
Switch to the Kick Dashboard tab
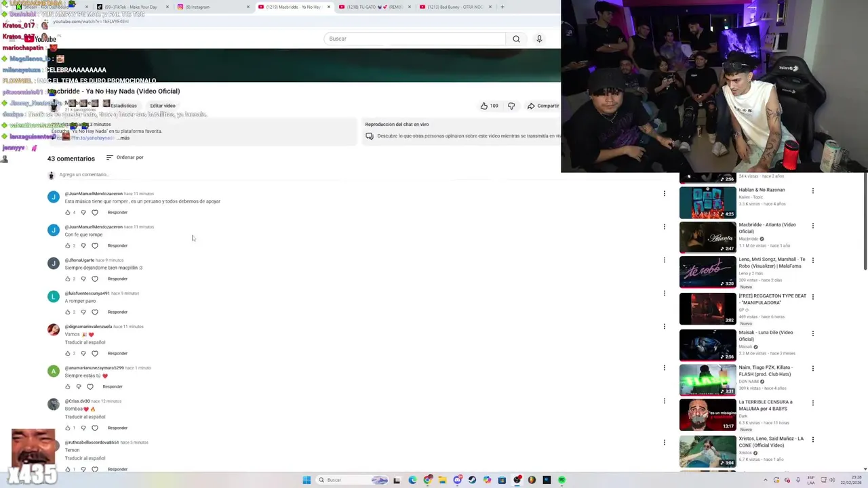[51, 7]
